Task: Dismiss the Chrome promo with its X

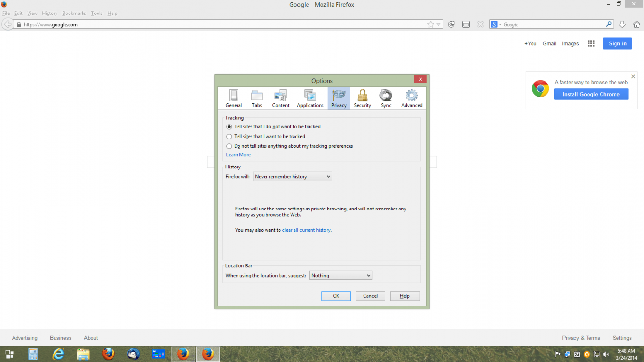Action: (633, 76)
